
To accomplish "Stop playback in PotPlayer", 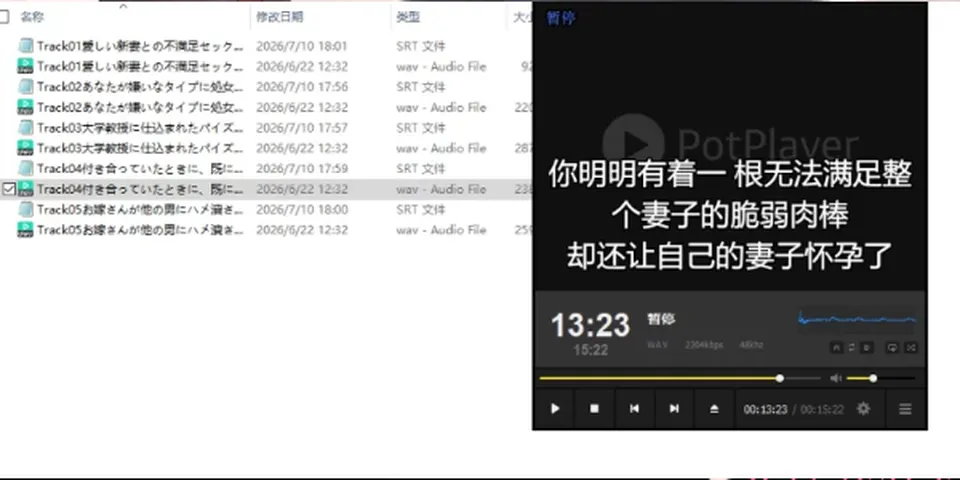I will click(x=594, y=408).
